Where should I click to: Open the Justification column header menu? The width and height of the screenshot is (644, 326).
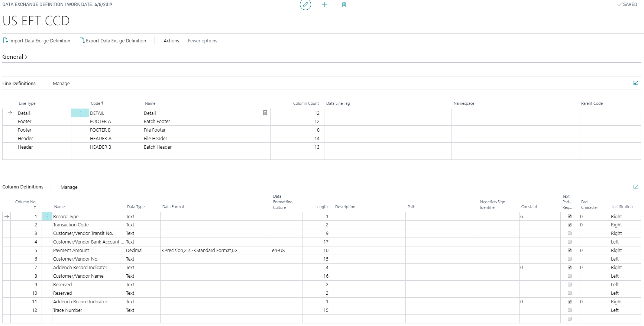pos(622,207)
